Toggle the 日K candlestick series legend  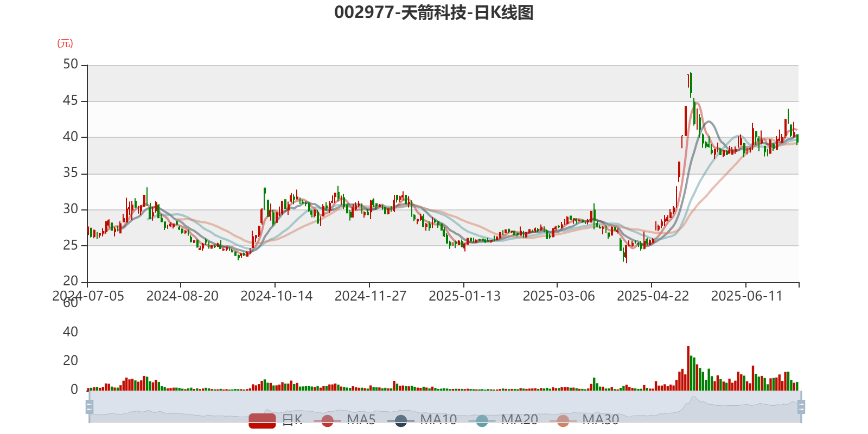(x=276, y=420)
